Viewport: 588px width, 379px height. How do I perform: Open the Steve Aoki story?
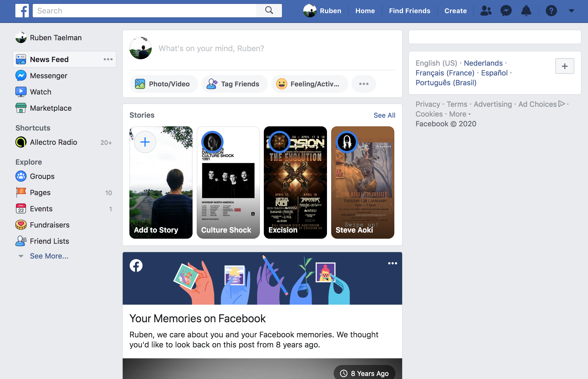click(362, 182)
